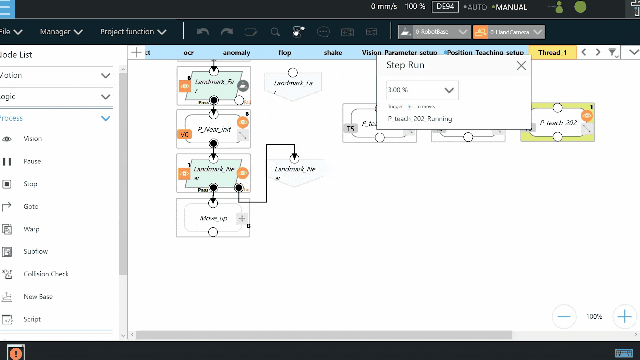Select the Pause node icon
Viewport: 640px width, 360px height.
click(x=7, y=162)
